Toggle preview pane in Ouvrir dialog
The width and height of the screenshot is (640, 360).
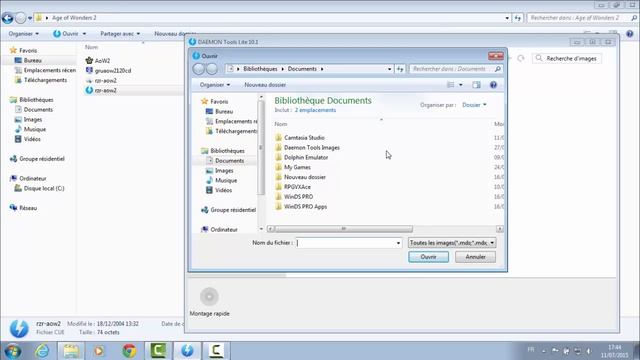tap(476, 85)
